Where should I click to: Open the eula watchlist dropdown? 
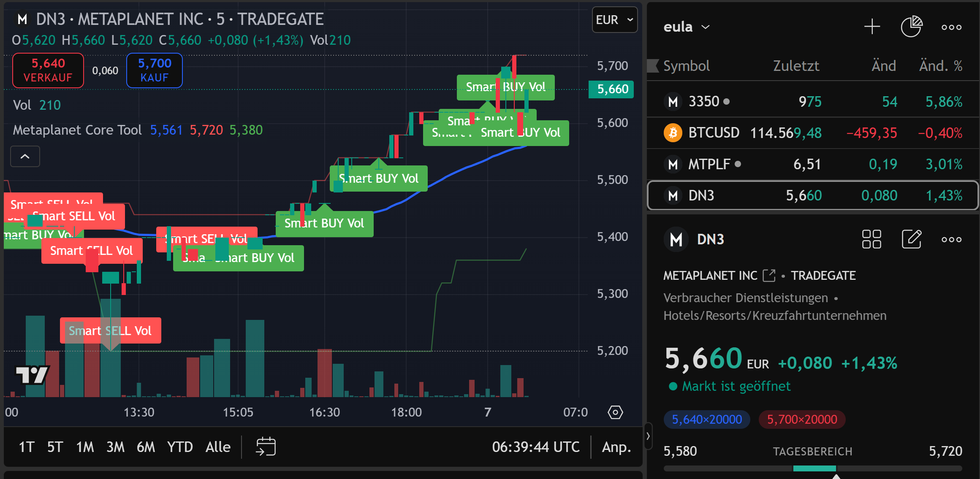[x=687, y=27]
